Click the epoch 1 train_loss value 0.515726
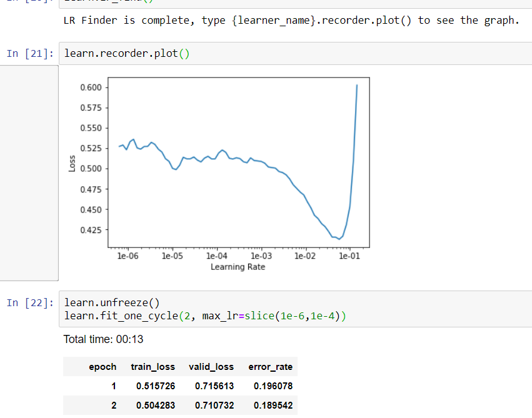This screenshot has width=532, height=418. (x=155, y=386)
